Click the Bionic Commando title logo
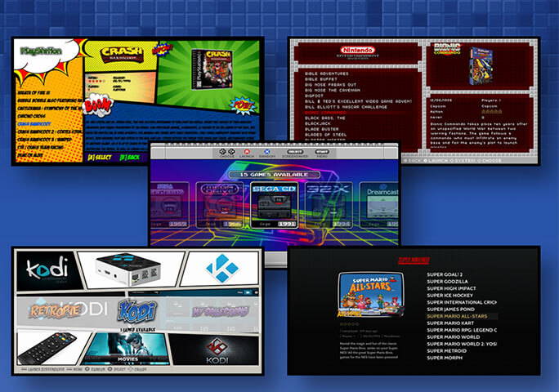The width and height of the screenshot is (559, 392). pos(447,49)
